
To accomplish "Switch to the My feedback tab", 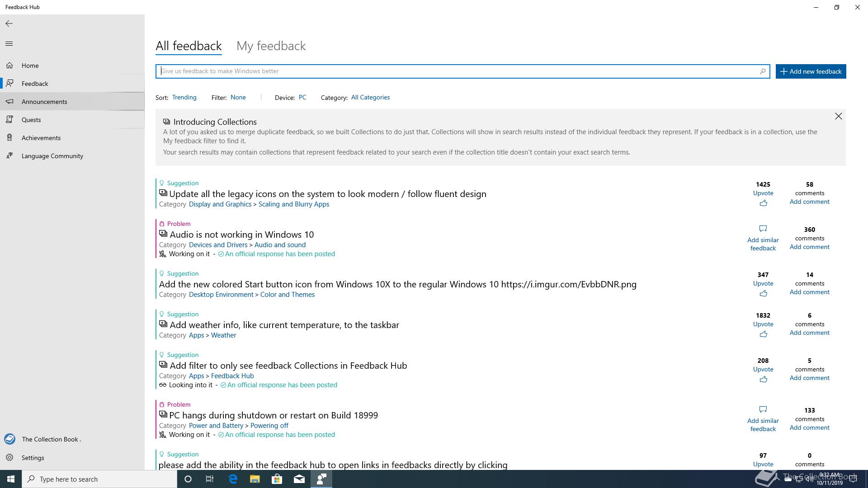I will [x=271, y=46].
